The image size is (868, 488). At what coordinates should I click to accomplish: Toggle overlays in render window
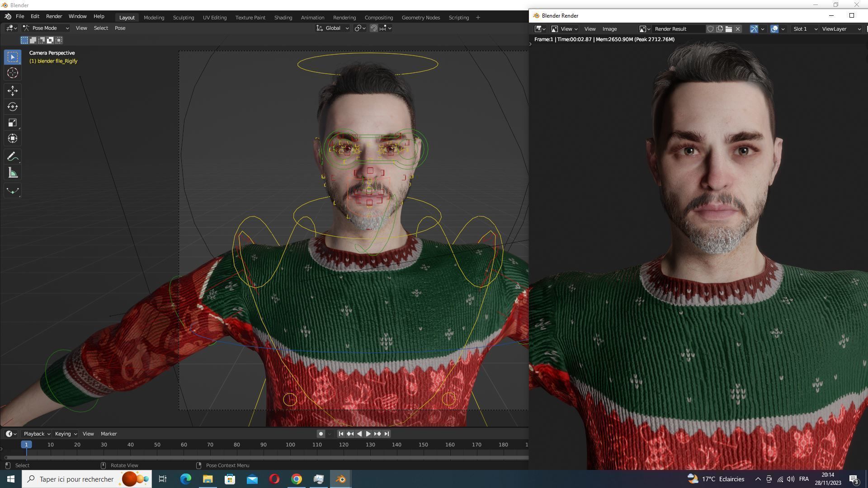pos(774,29)
